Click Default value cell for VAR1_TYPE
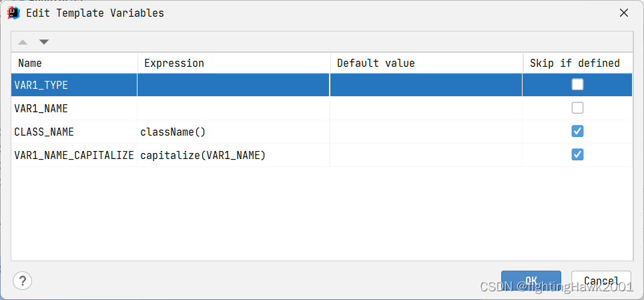This screenshot has width=644, height=300. tap(426, 85)
